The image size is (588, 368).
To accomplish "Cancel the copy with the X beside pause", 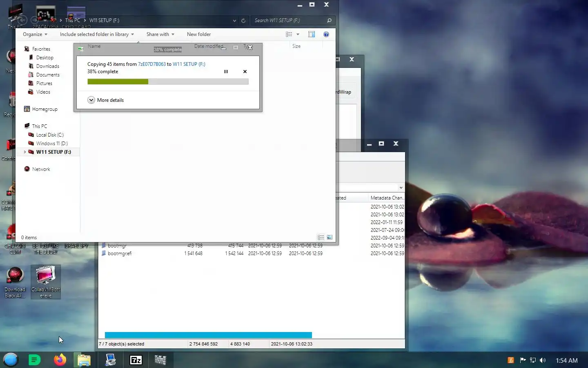I will 245,72.
